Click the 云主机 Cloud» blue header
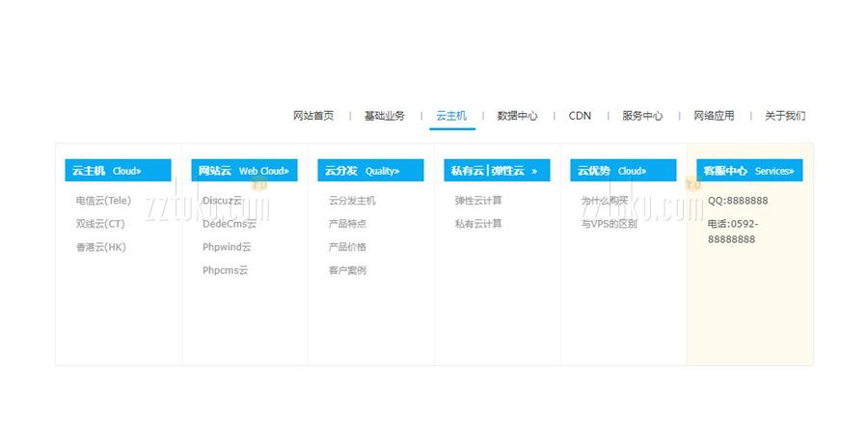Screen dimensions: 868x442 tap(118, 171)
